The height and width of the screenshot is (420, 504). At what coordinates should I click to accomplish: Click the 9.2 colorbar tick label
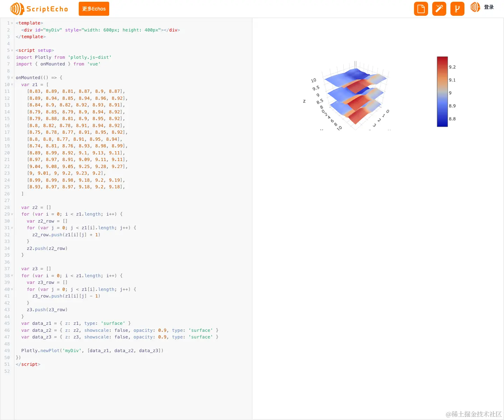452,67
